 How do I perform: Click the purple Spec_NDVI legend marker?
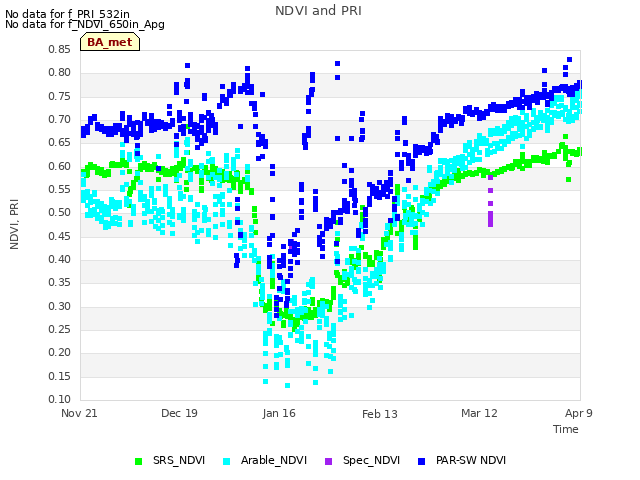point(329,462)
